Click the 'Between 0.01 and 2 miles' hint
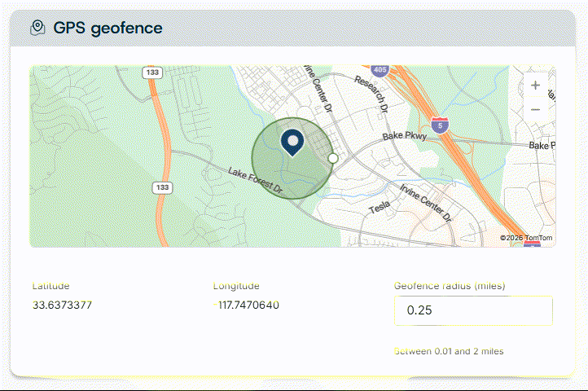Image resolution: width=588 pixels, height=391 pixels. pyautogui.click(x=449, y=351)
